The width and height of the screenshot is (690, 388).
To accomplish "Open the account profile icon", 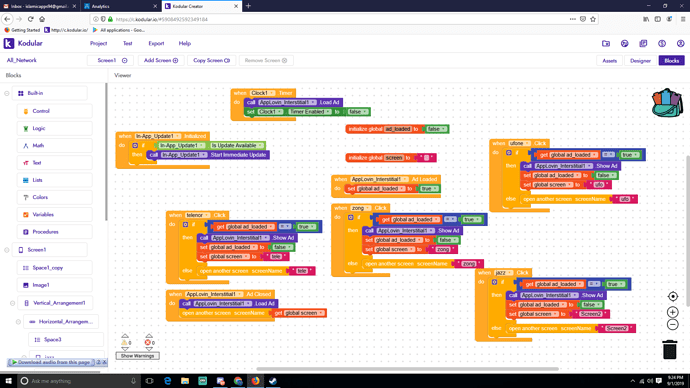I will coord(680,44).
